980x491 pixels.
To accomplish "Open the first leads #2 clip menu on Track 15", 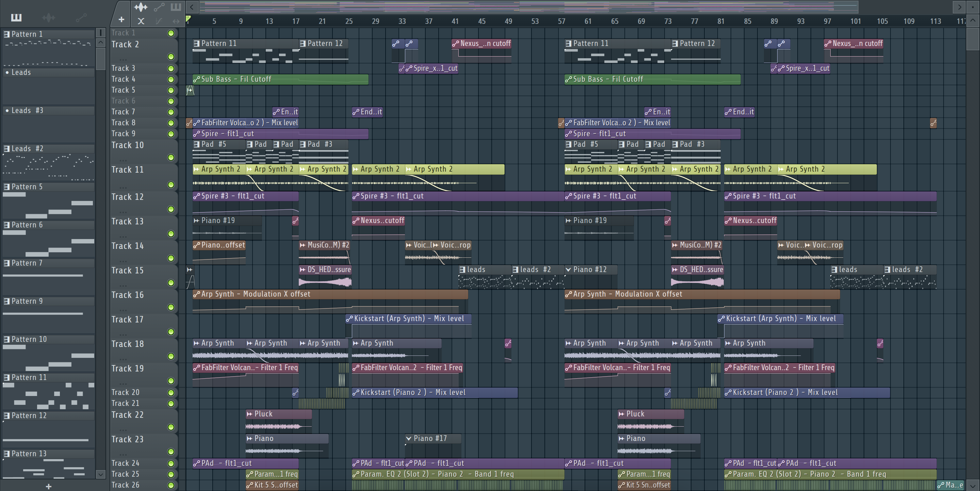I will (516, 269).
